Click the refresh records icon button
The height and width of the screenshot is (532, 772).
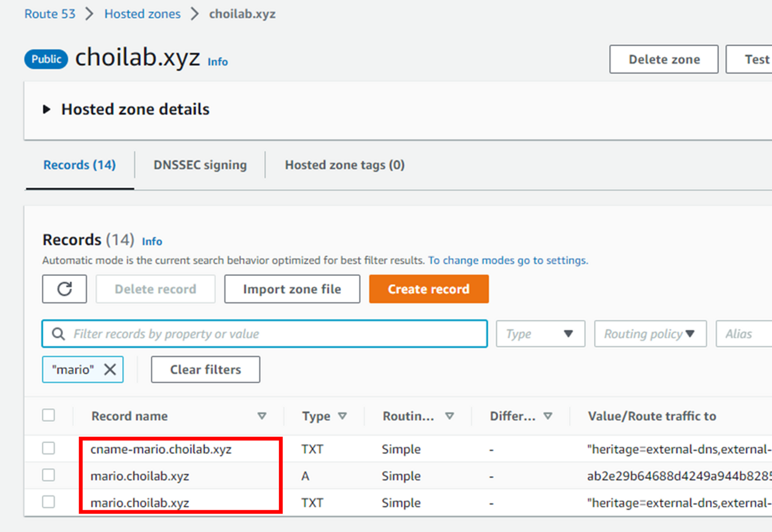click(x=64, y=289)
